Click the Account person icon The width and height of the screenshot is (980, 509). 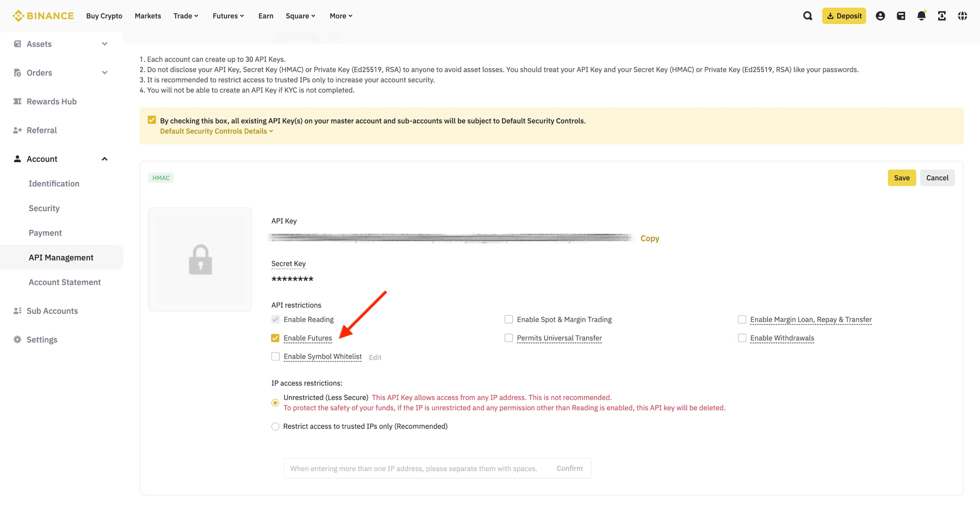[x=18, y=158]
